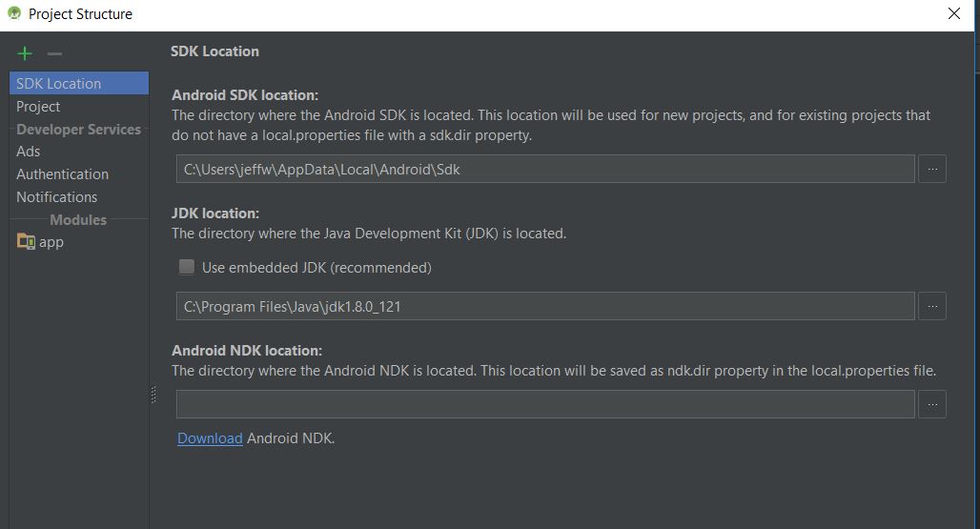Viewport: 980px width, 529px height.
Task: Select Ads under Developer Services
Action: [29, 151]
